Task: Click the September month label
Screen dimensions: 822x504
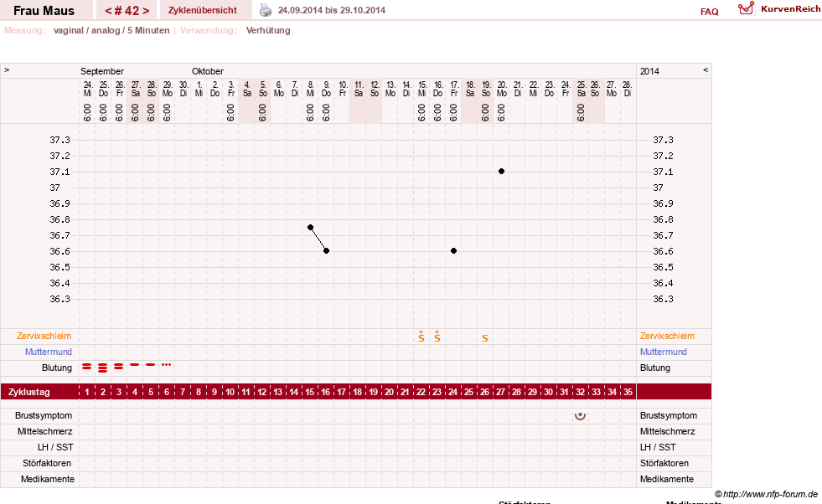Action: 101,71
